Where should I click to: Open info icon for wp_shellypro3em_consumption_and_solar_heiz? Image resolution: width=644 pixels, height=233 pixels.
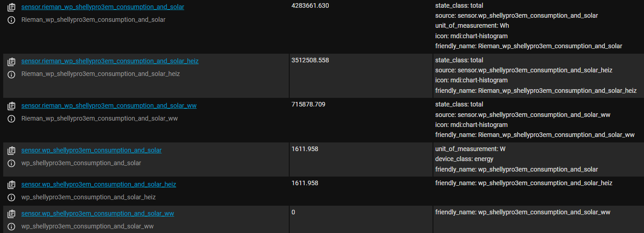(12, 198)
